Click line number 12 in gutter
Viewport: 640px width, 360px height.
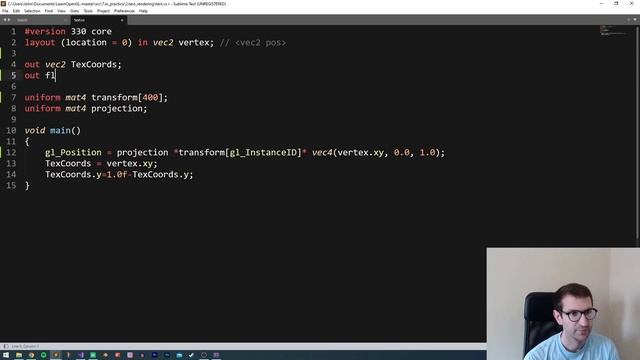tap(11, 153)
